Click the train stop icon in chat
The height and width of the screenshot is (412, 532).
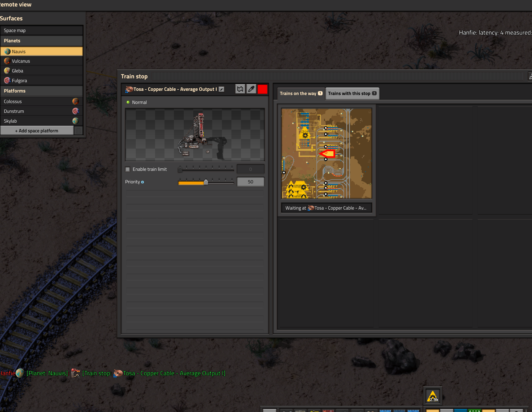[76, 373]
